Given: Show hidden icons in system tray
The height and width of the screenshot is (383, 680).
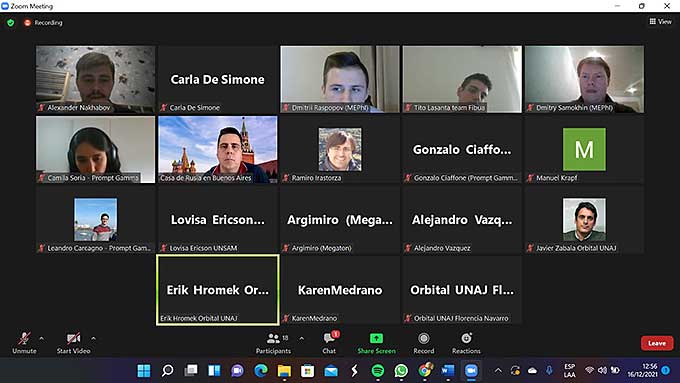Looking at the screenshot, I should pyautogui.click(x=498, y=370).
